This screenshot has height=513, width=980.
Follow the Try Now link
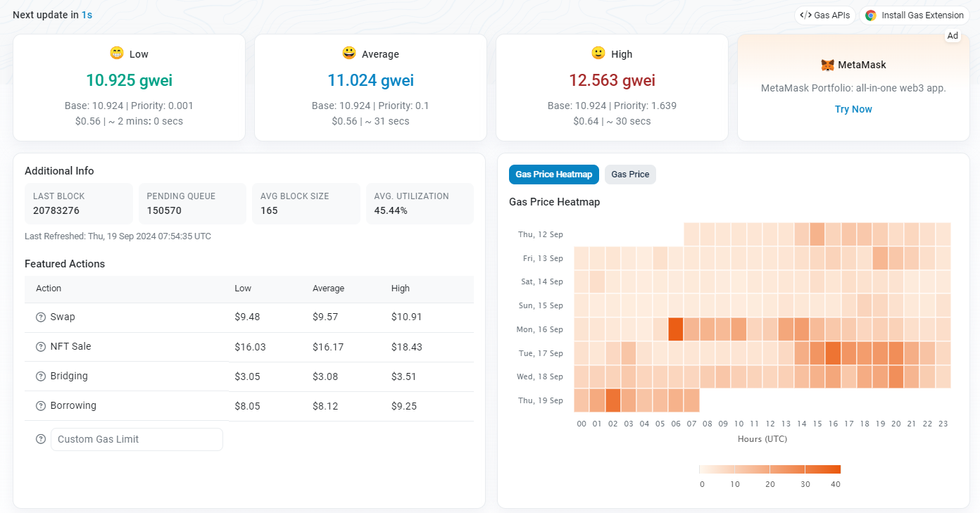853,109
